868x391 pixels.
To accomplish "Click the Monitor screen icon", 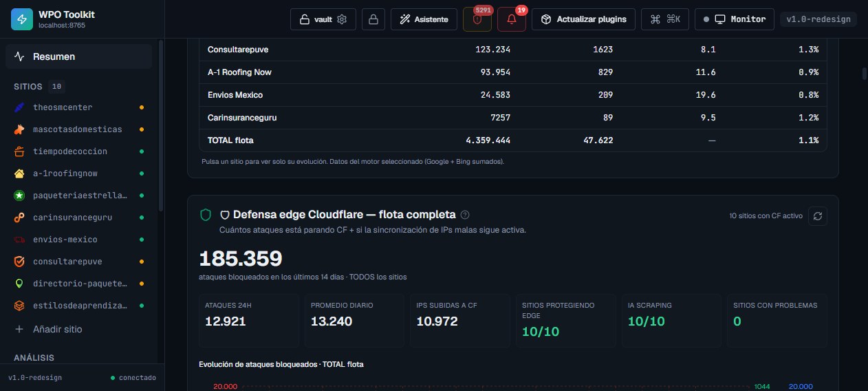I will [x=720, y=19].
